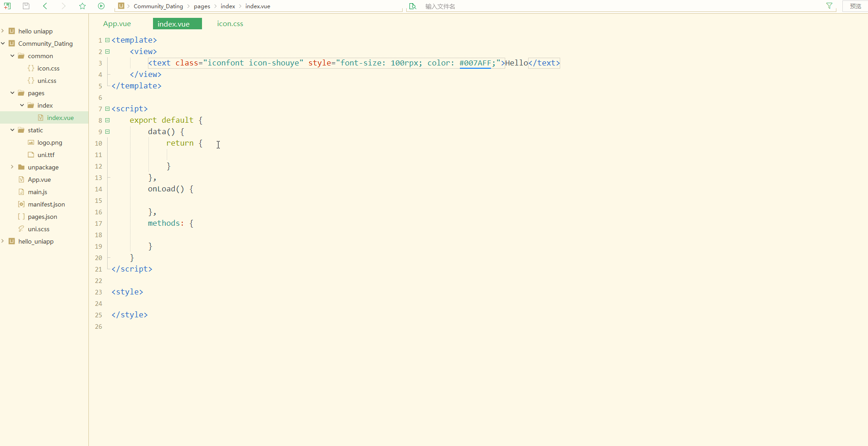This screenshot has width=868, height=446.
Task: Click the #007AFF color value in code
Action: [475, 63]
